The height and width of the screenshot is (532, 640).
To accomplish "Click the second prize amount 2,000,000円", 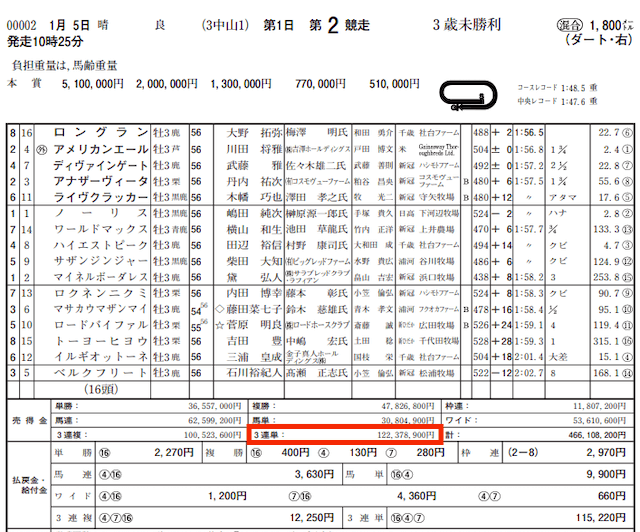I will [x=167, y=84].
